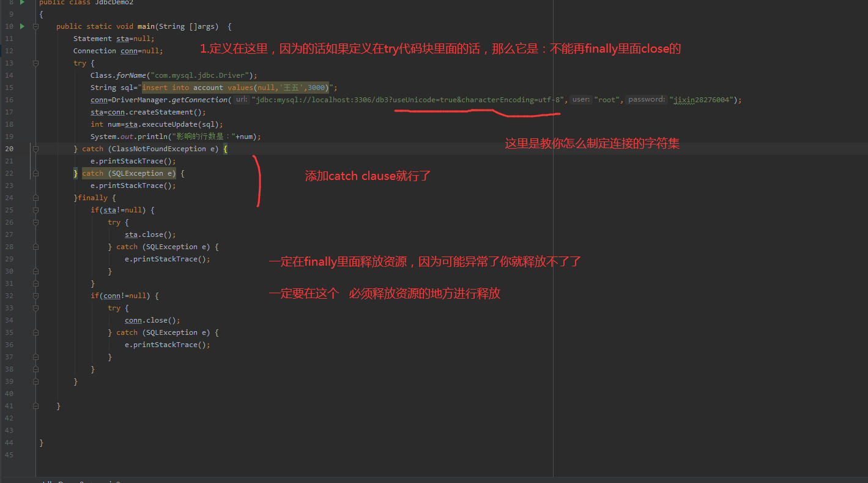Collapse the main method fold marker on line 10
868x483 pixels.
(35, 26)
